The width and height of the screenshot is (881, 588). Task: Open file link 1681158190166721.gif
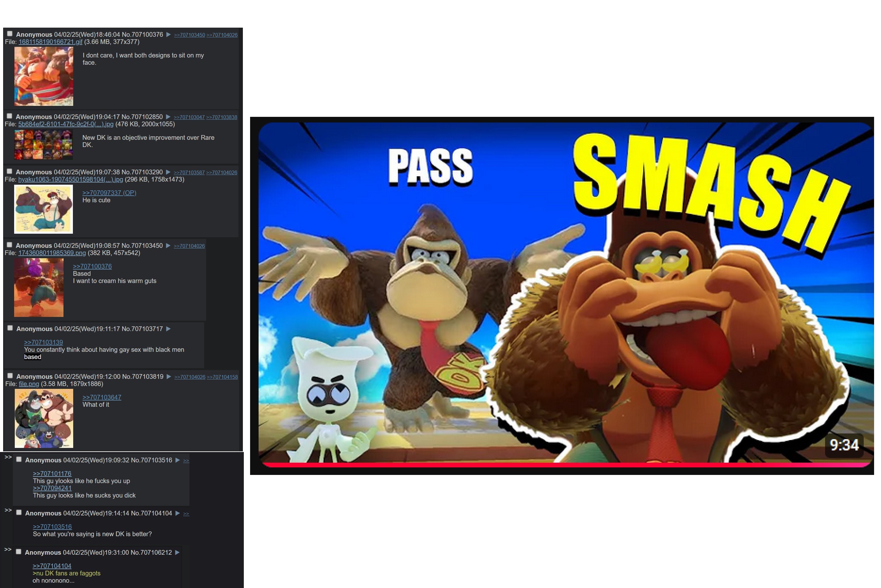(x=50, y=42)
